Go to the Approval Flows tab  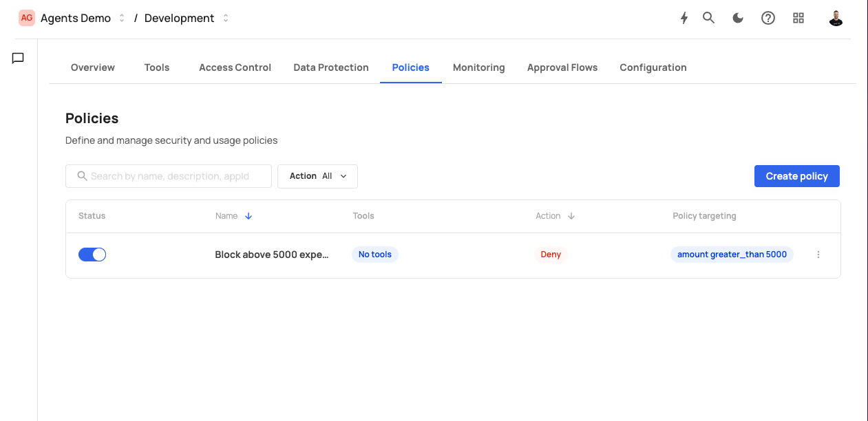click(562, 67)
